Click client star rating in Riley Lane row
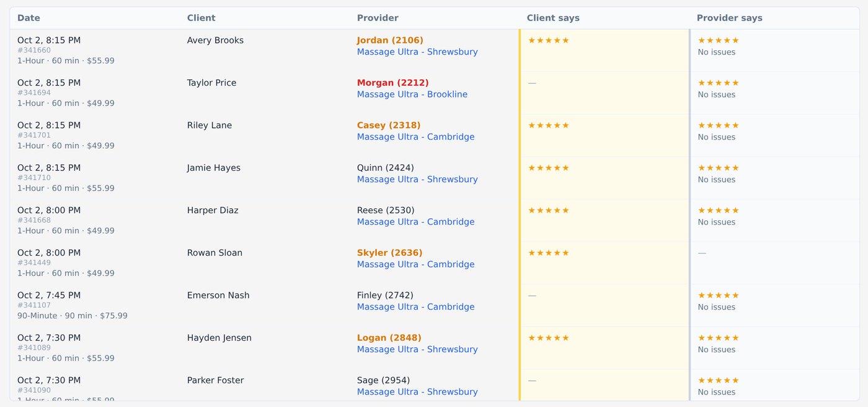This screenshot has height=407, width=868. 549,125
